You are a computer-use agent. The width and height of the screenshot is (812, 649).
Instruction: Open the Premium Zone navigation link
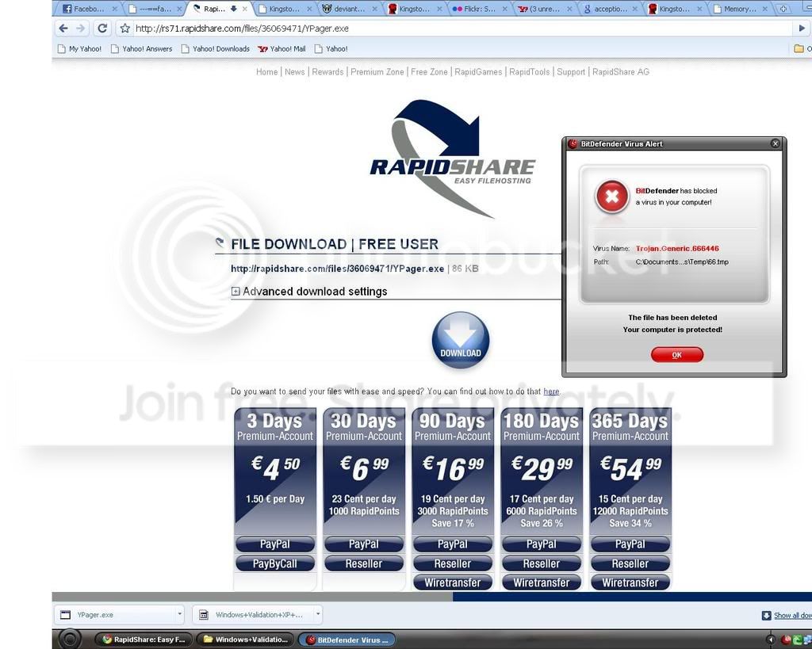point(377,72)
